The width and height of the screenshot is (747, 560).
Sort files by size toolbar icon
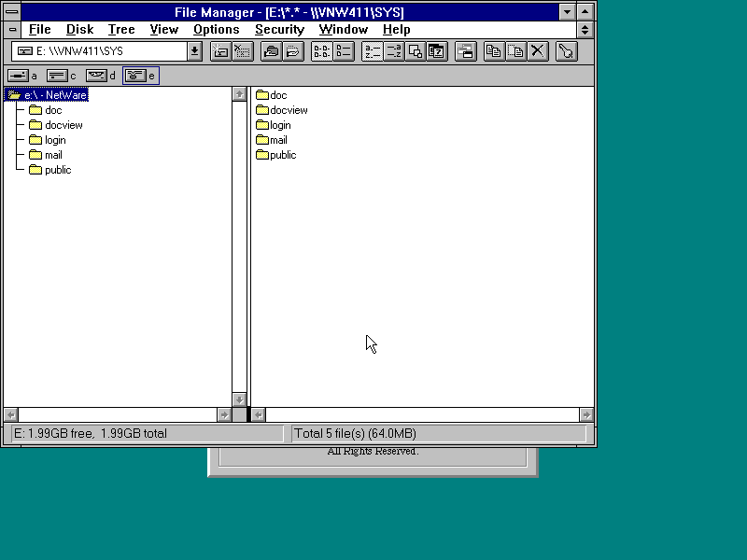click(416, 51)
